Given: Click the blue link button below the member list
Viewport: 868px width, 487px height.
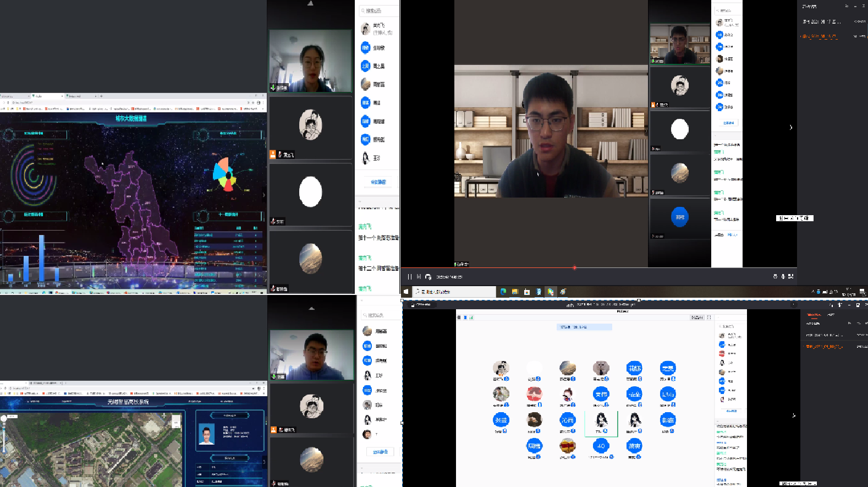Looking at the screenshot, I should pyautogui.click(x=378, y=182).
